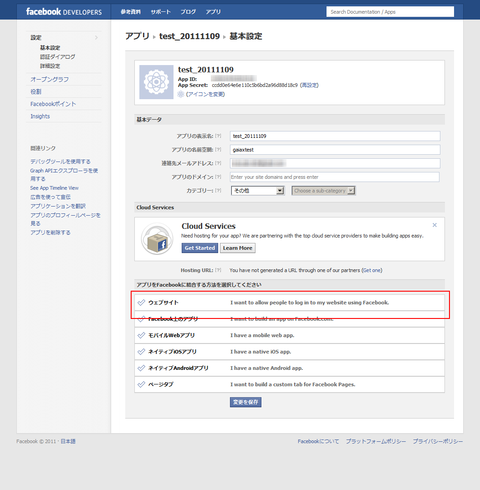This screenshot has height=490, width=480.
Task: Click the help [?] next to アプリのドメイン
Action: pyautogui.click(x=218, y=177)
